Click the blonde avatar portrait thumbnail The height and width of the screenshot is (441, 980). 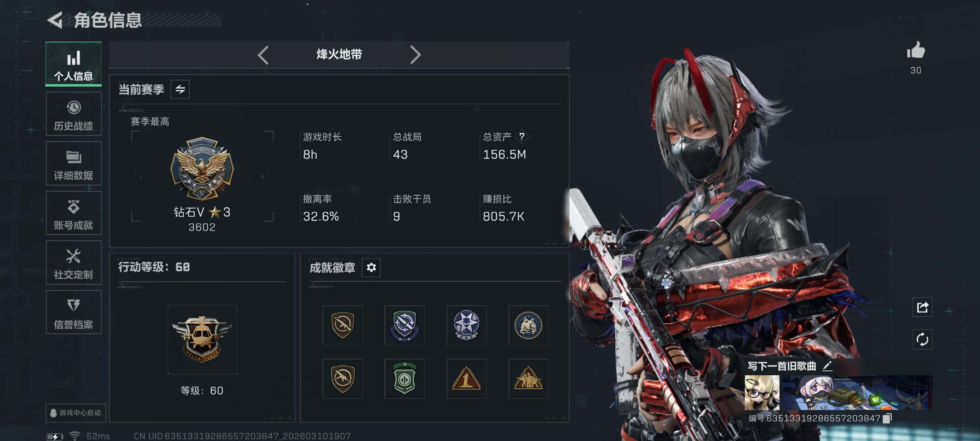click(762, 393)
